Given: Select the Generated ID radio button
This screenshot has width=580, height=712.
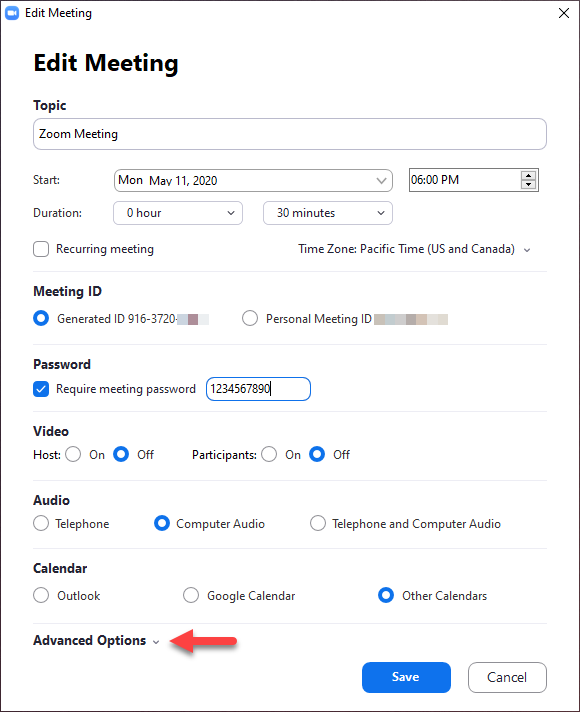Looking at the screenshot, I should [41, 318].
